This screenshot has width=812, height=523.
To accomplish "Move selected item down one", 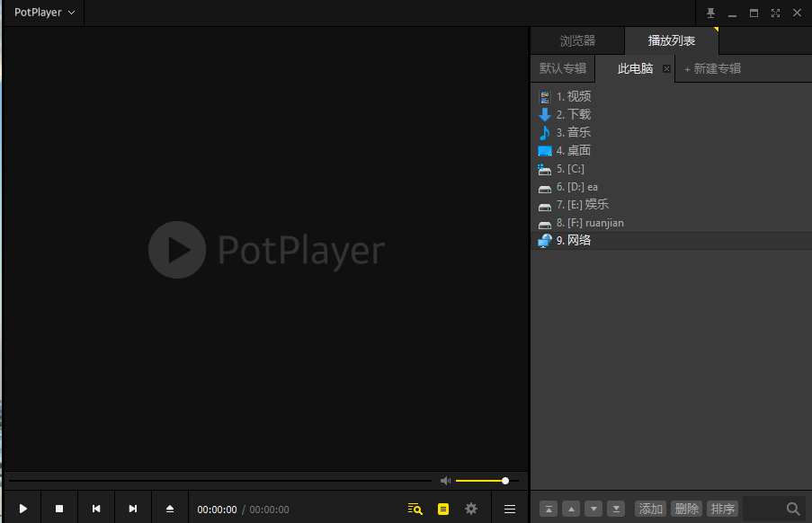I will tap(593, 509).
